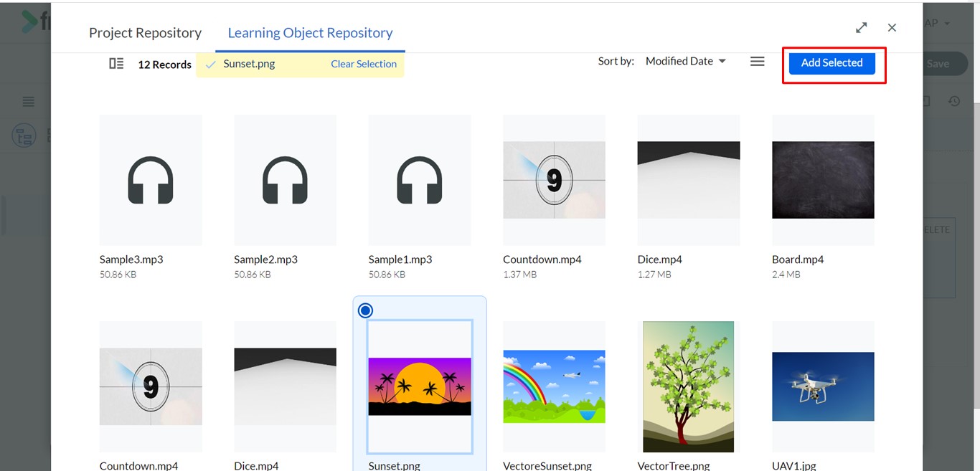Select the VectoreSunset.png rainbow thumbnail
Image resolution: width=980 pixels, height=471 pixels.
point(554,386)
